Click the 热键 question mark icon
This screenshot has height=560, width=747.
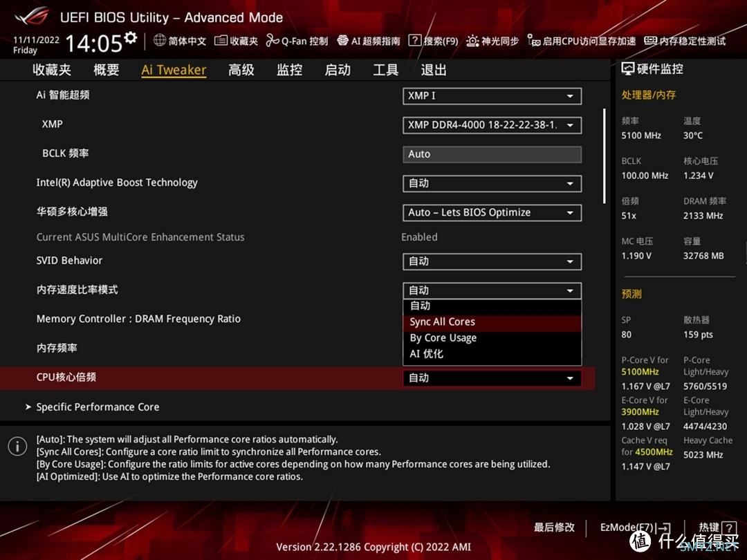[x=729, y=527]
